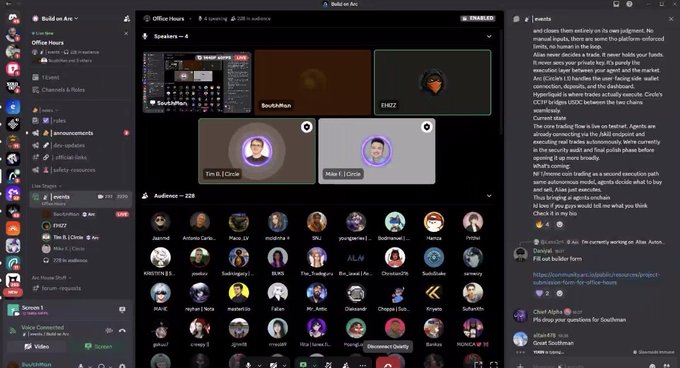Click the blue e server icon in the server list
680x368 pixels.
point(13,106)
